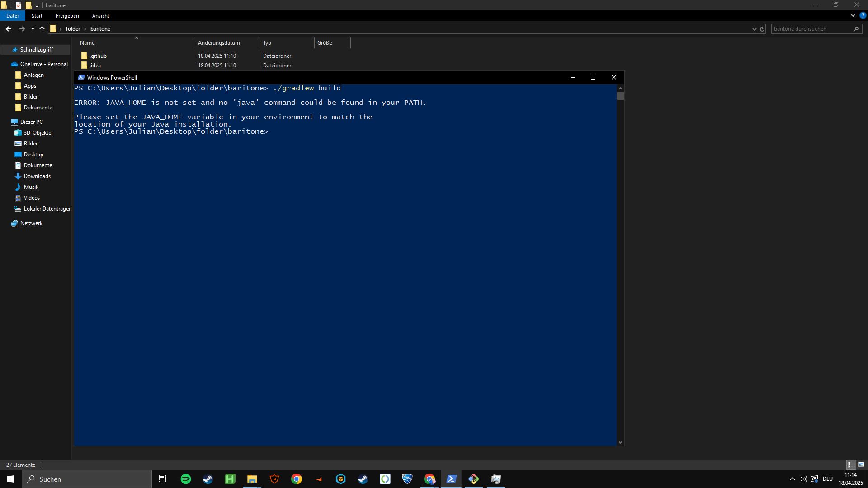Open the blue hexagon face app in taskbar
Image resolution: width=868 pixels, height=488 pixels.
pos(341,479)
